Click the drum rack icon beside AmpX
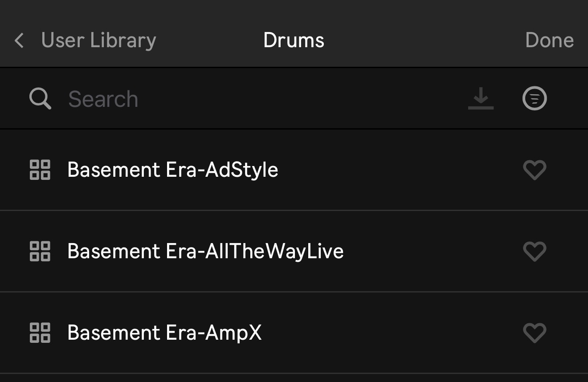 pos(40,333)
